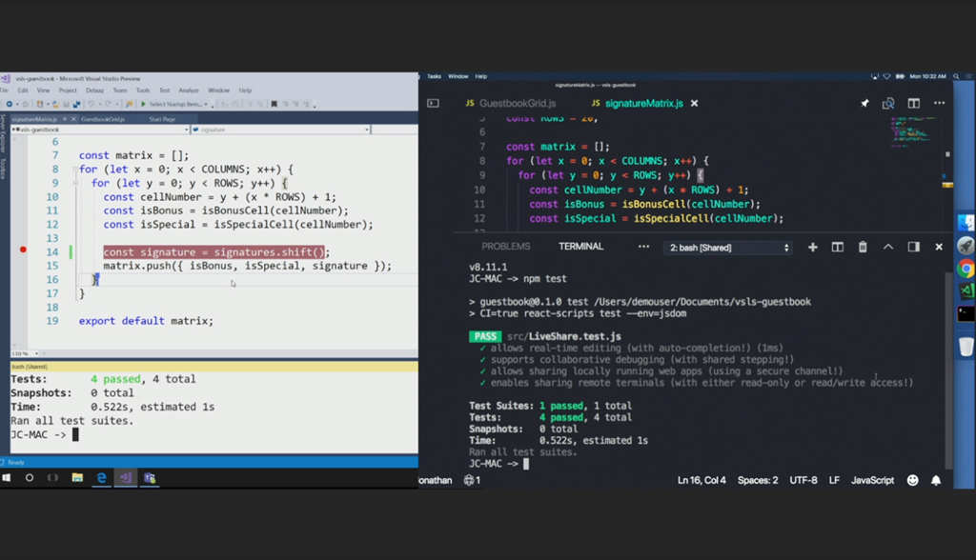Switch to the GuestbookGrid.js tab in VS Code
The image size is (976, 560).
click(x=517, y=103)
